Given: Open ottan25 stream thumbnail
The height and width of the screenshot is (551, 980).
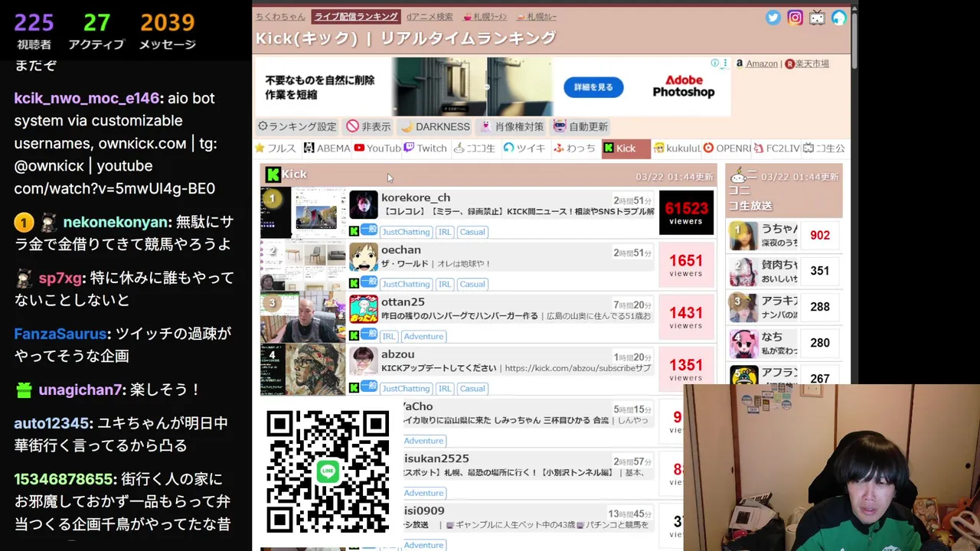Looking at the screenshot, I should [303, 317].
